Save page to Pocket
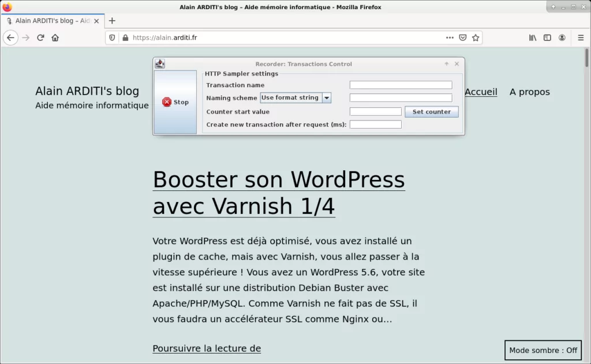Image resolution: width=591 pixels, height=364 pixels. pos(463,37)
